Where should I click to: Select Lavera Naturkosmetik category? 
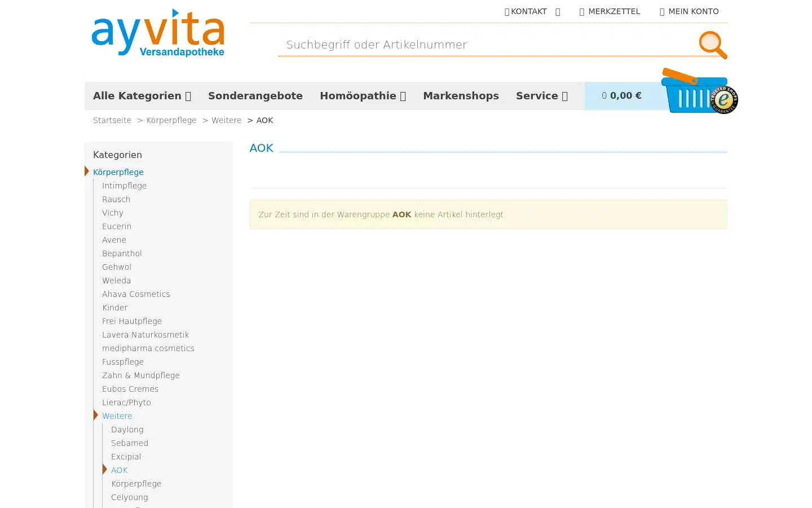coord(145,335)
